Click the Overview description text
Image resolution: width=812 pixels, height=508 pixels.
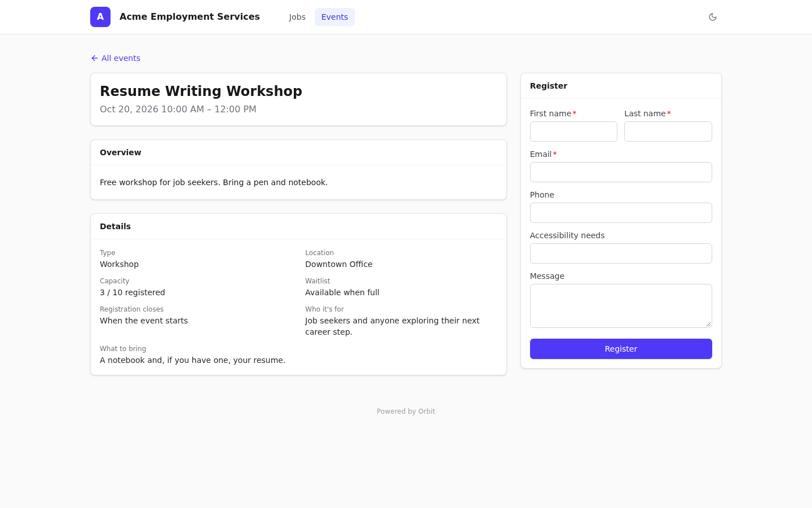pos(214,182)
